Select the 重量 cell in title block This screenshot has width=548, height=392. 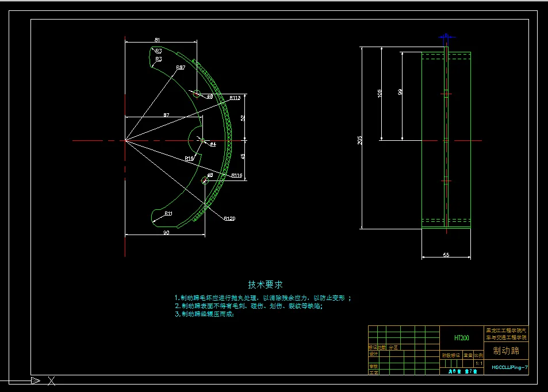(x=468, y=355)
